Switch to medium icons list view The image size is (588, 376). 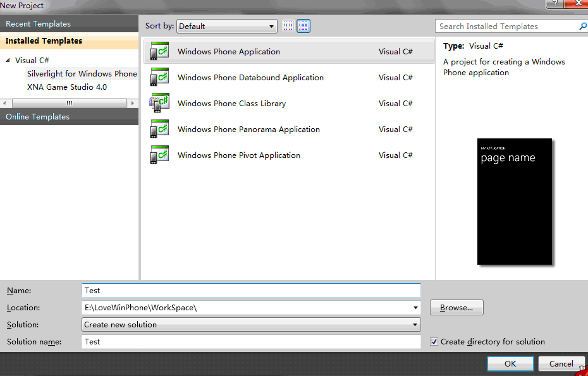pos(303,26)
